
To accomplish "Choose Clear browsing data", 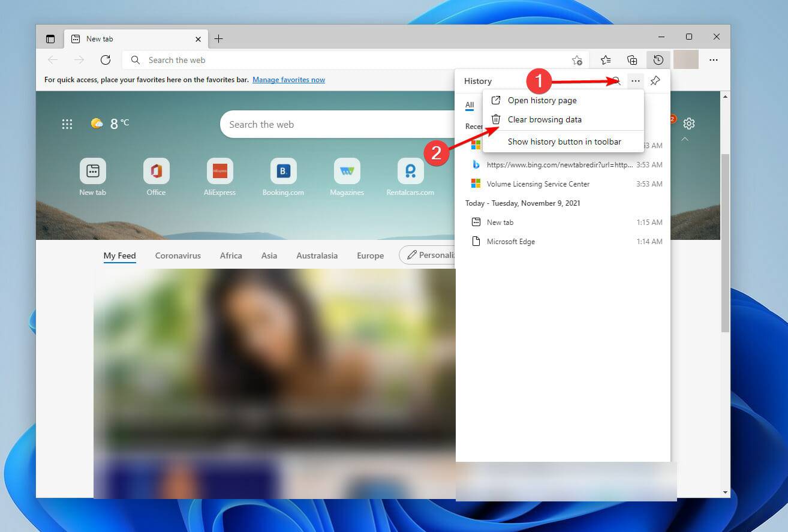I will (563, 119).
